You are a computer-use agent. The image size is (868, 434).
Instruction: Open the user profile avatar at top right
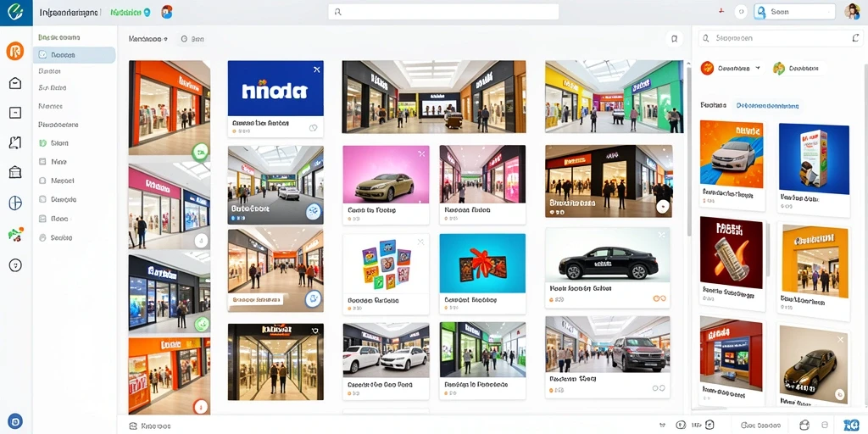852,12
